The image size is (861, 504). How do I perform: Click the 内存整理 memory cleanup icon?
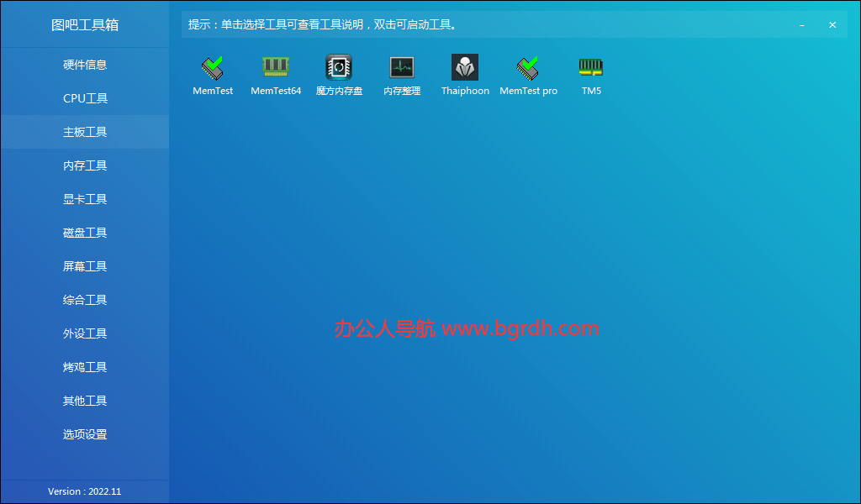pos(402,74)
